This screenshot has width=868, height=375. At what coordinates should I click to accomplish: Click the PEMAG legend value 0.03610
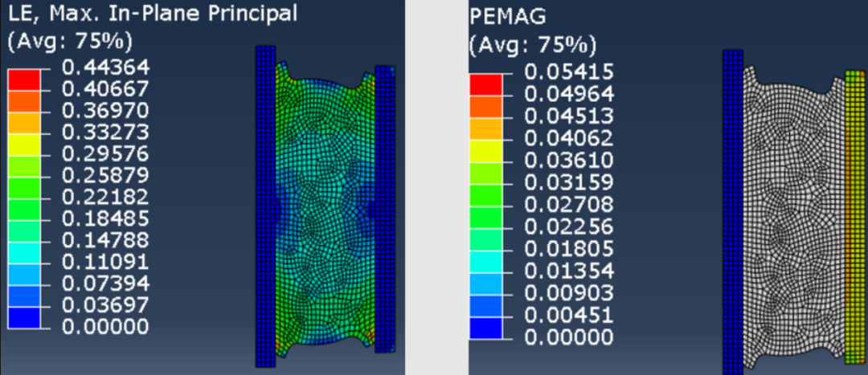[569, 161]
